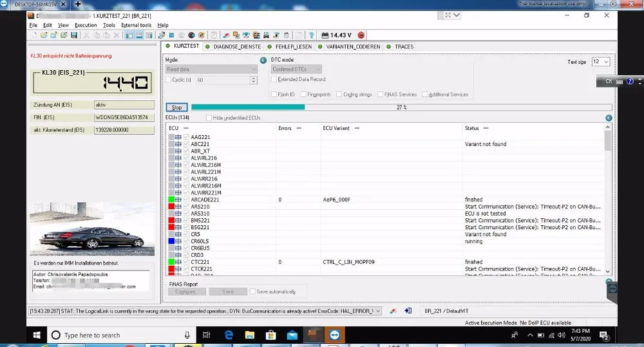Click the Open folder toolbar icon
The image size is (644, 347).
click(x=44, y=35)
